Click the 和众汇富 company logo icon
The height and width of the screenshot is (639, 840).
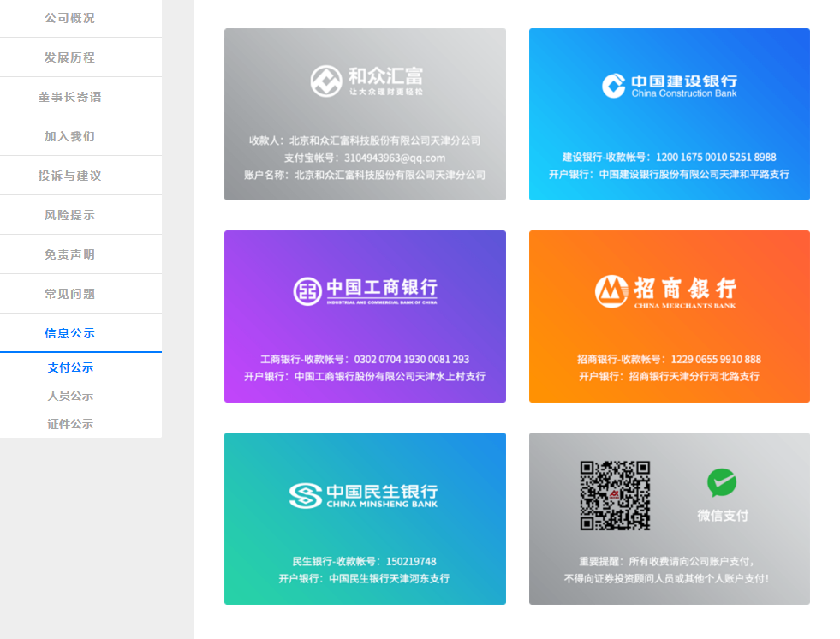point(325,81)
